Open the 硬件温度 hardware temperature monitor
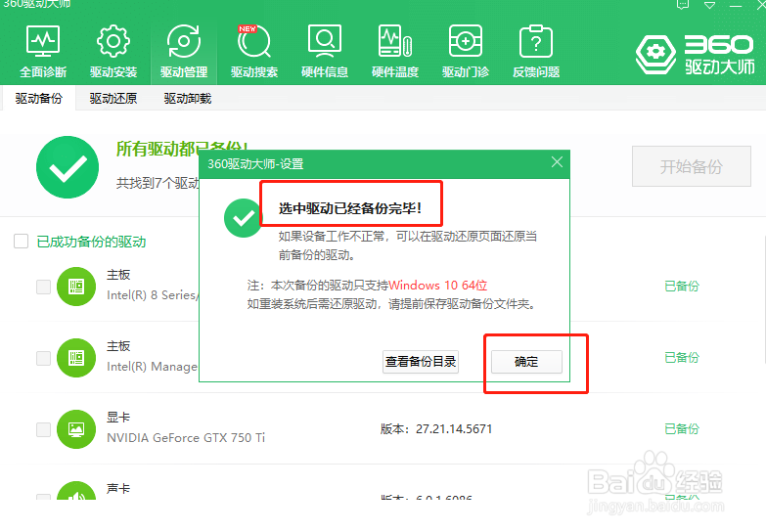The height and width of the screenshot is (532, 766). coord(394,52)
